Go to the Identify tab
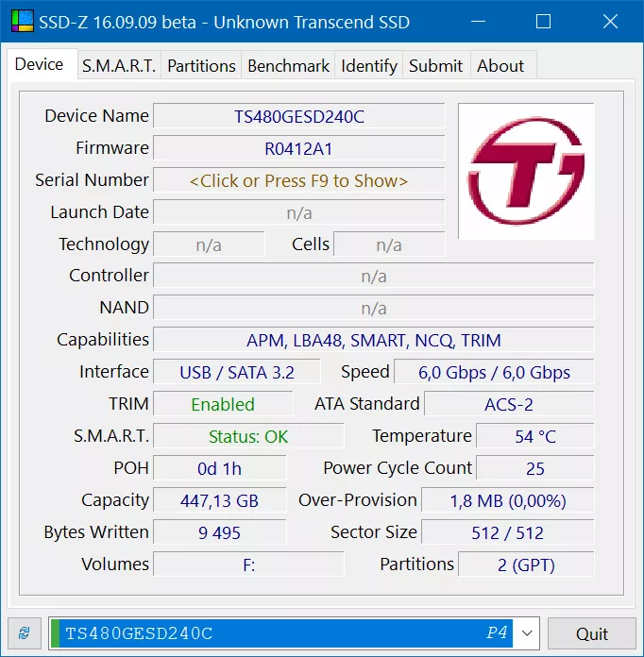The width and height of the screenshot is (644, 657). pyautogui.click(x=369, y=66)
